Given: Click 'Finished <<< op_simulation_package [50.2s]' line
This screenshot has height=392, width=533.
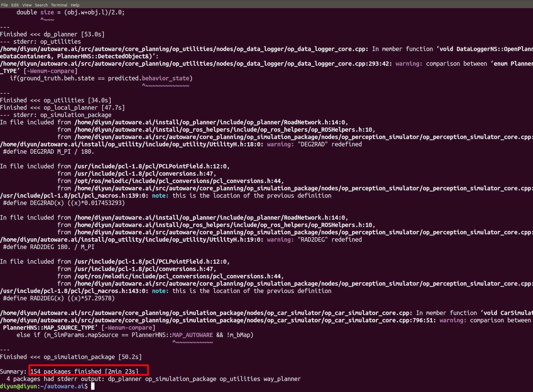Looking at the screenshot, I should [x=71, y=357].
